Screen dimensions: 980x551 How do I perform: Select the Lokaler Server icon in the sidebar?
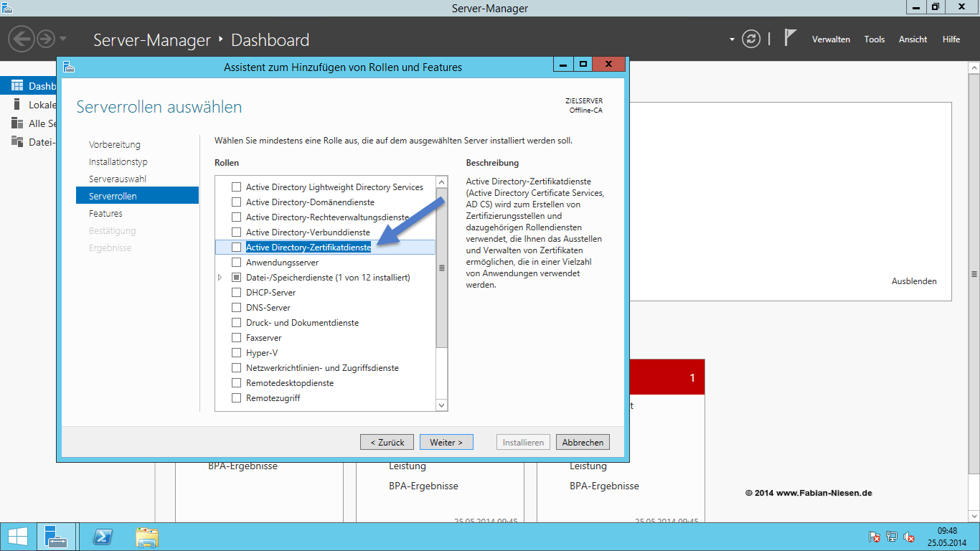pyautogui.click(x=17, y=105)
